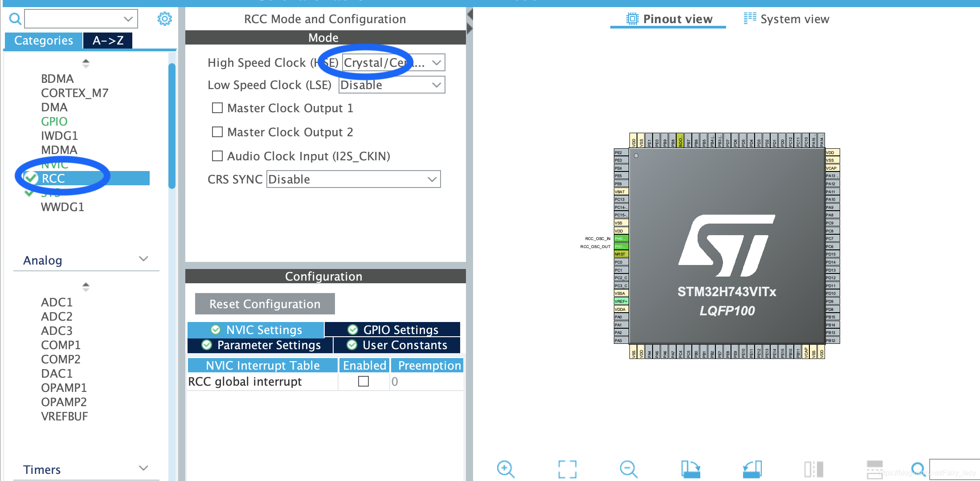The image size is (980, 481).
Task: Open the Low Speed Clock (LSE) dropdown
Action: [x=392, y=85]
